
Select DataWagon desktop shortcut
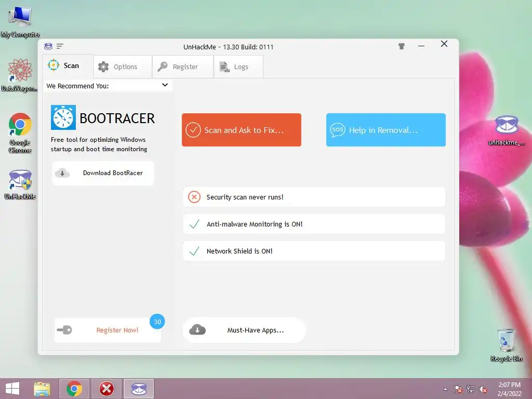[x=20, y=75]
